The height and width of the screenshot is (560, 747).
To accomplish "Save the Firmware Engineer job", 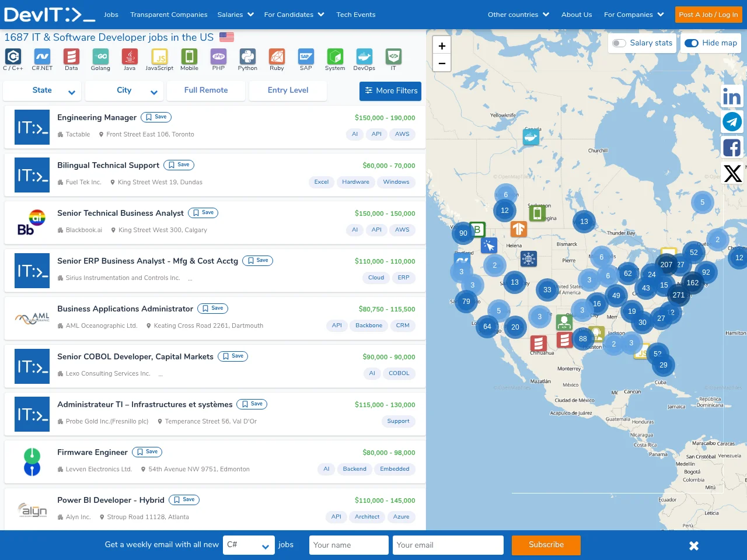I will tap(147, 452).
